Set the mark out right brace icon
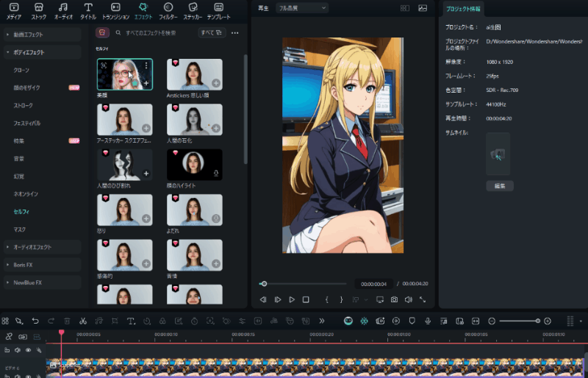This screenshot has width=588, height=378. (341, 299)
